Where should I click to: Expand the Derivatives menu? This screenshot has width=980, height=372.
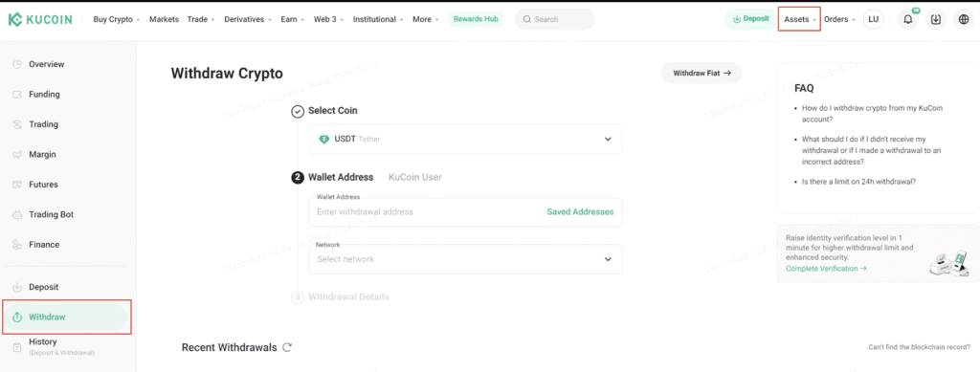[x=248, y=19]
